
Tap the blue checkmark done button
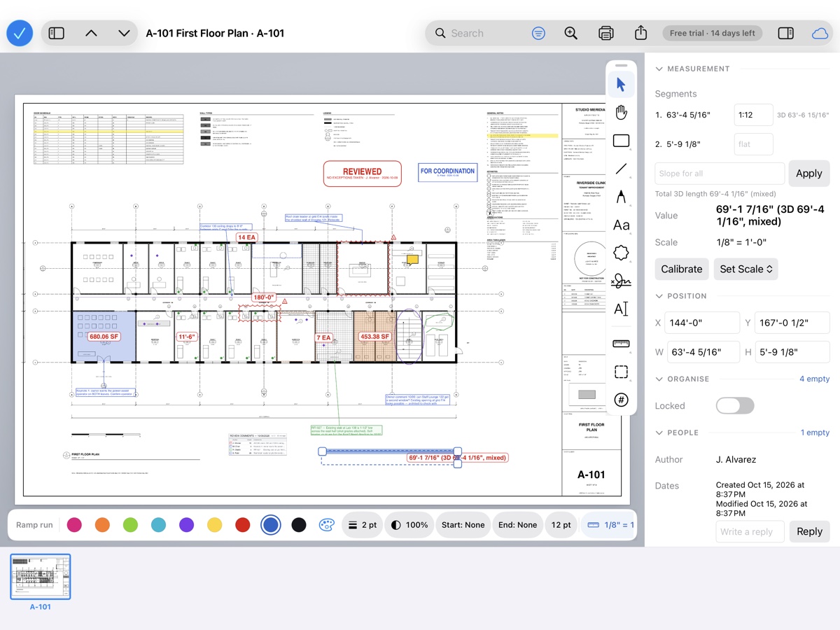(x=20, y=33)
